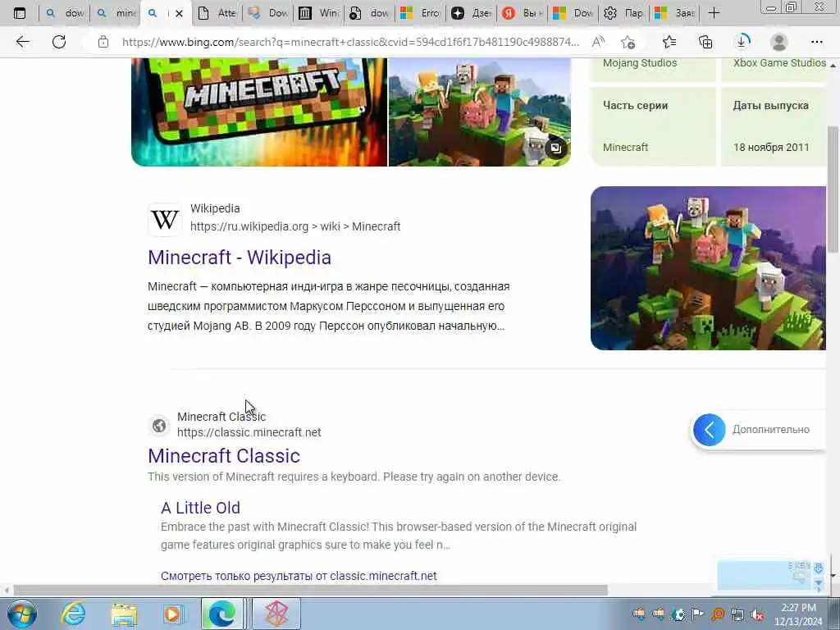The image size is (840, 630).
Task: Open the Minecraft characters image in carousel
Action: tap(479, 112)
